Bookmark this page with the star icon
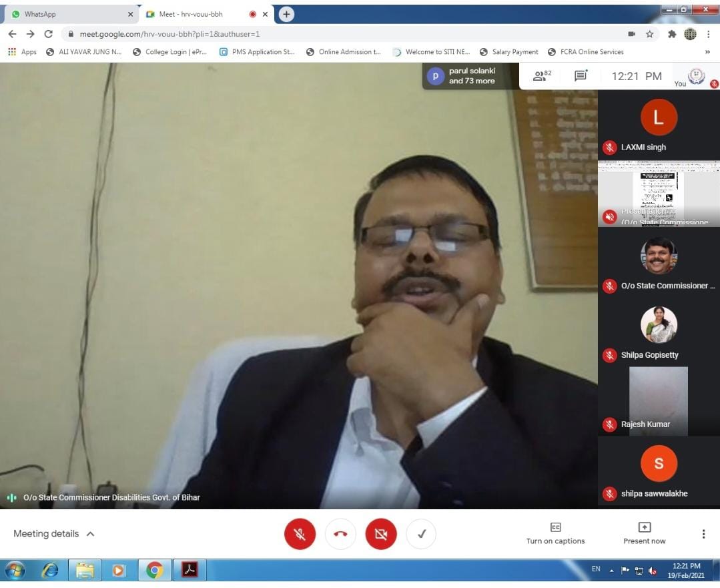This screenshot has width=720, height=588. (x=649, y=34)
